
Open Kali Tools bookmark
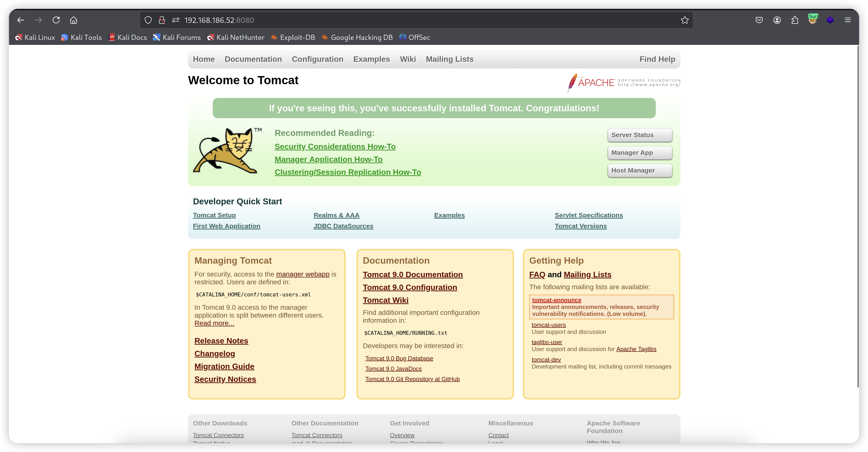click(81, 37)
